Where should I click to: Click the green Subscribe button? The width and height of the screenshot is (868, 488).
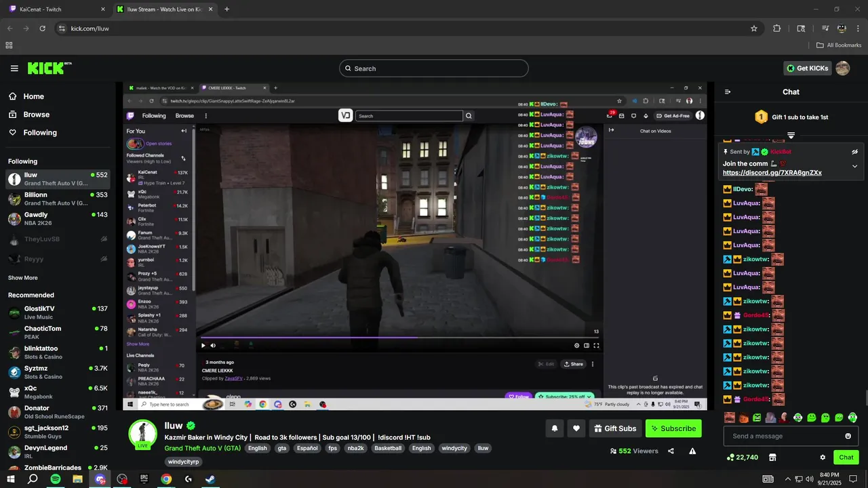[673, 428]
